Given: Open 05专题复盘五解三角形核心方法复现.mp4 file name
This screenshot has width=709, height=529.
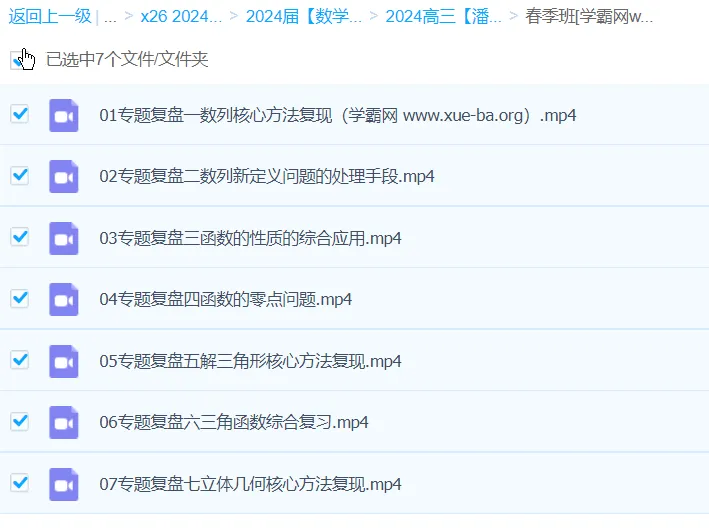Looking at the screenshot, I should [x=250, y=361].
